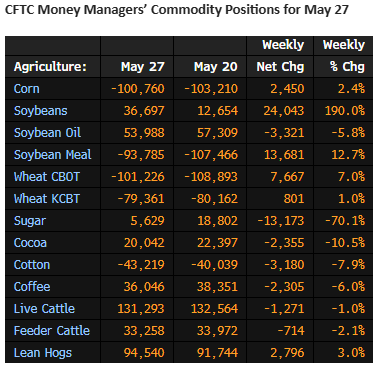Open Wheat CBOT commodity entry
This screenshot has width=376, height=367.
(x=47, y=177)
